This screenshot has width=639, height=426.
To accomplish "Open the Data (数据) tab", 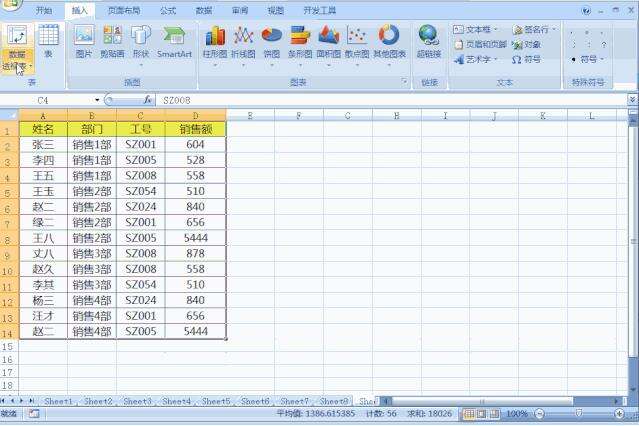I will tap(204, 11).
